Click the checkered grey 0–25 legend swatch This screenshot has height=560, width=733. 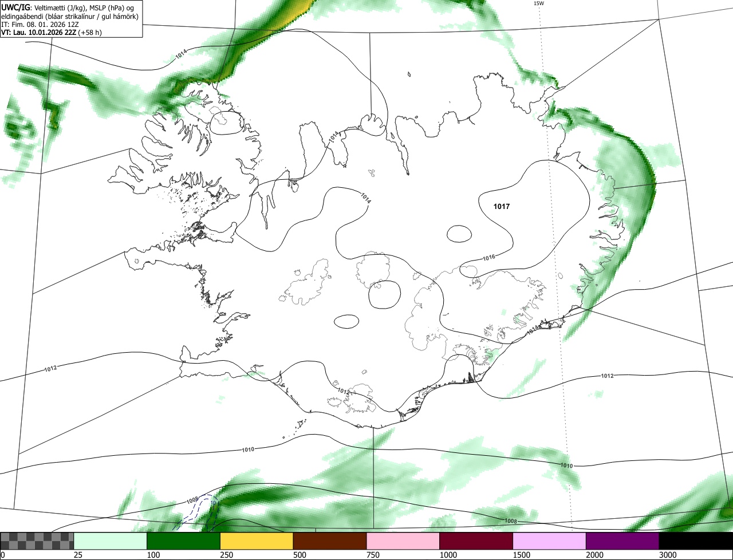coord(37,541)
